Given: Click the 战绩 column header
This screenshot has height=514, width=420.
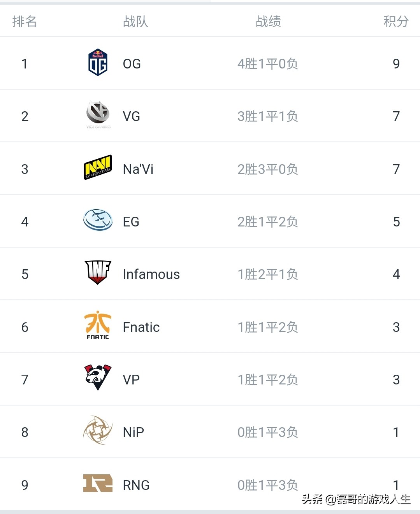Looking at the screenshot, I should (268, 21).
